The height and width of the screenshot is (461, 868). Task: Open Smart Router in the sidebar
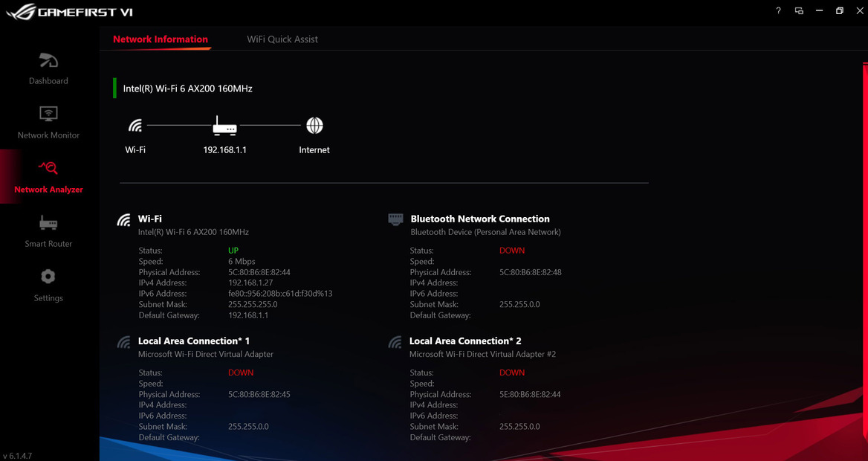point(48,231)
